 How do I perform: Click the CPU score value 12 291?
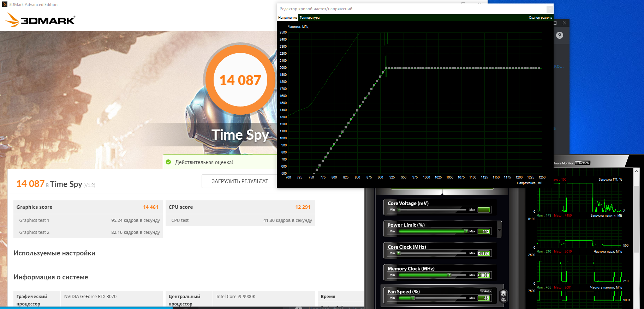click(x=303, y=207)
